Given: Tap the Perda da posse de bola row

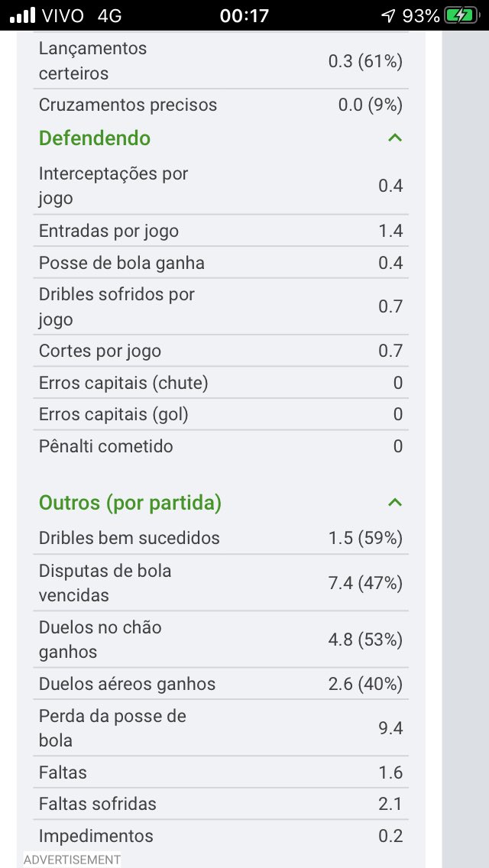Looking at the screenshot, I should tap(220, 728).
